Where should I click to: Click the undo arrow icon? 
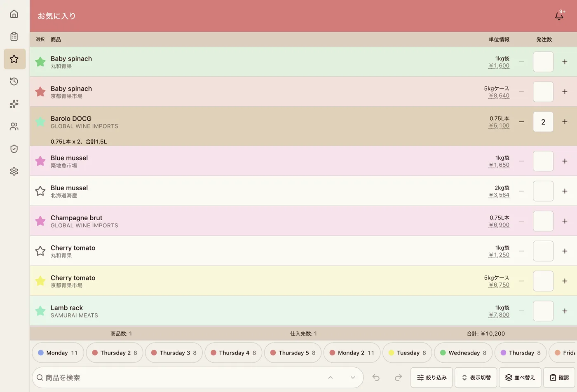coord(376,378)
